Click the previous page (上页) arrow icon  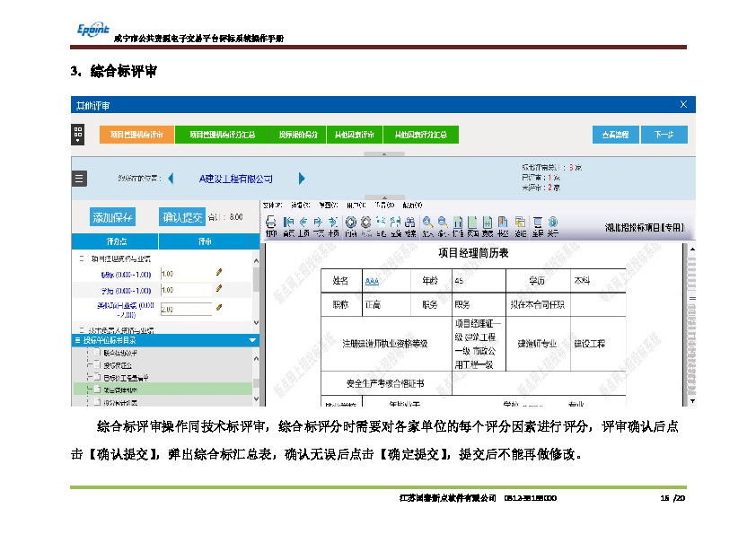(303, 223)
